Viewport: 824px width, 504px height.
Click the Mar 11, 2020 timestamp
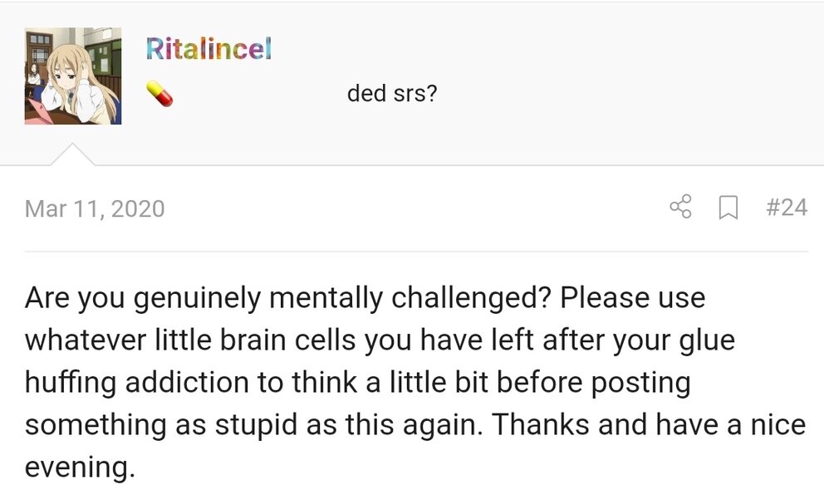[95, 208]
